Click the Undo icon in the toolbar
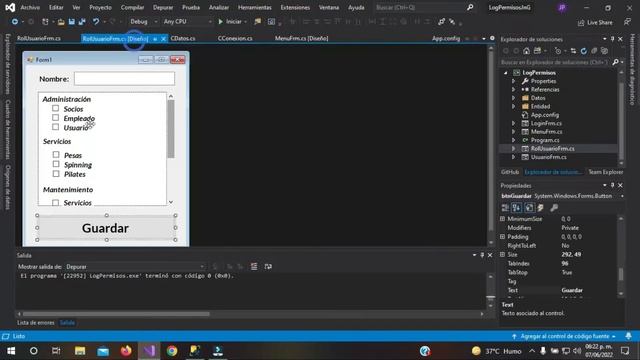 (x=96, y=22)
